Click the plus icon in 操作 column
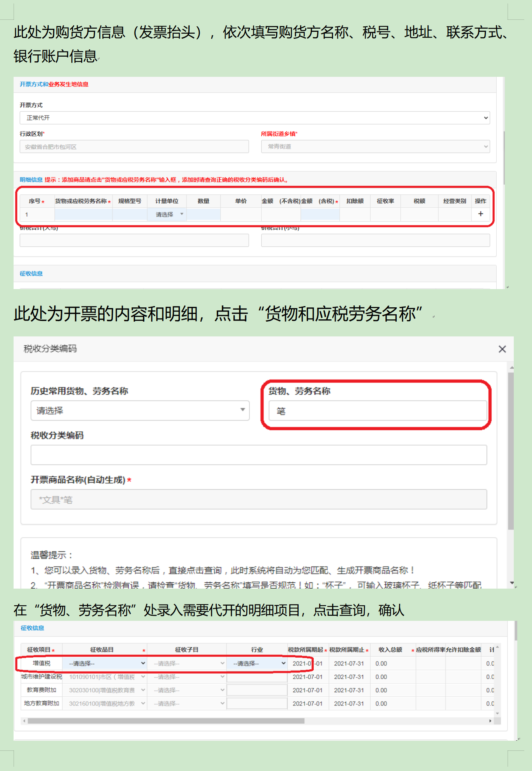 click(480, 214)
